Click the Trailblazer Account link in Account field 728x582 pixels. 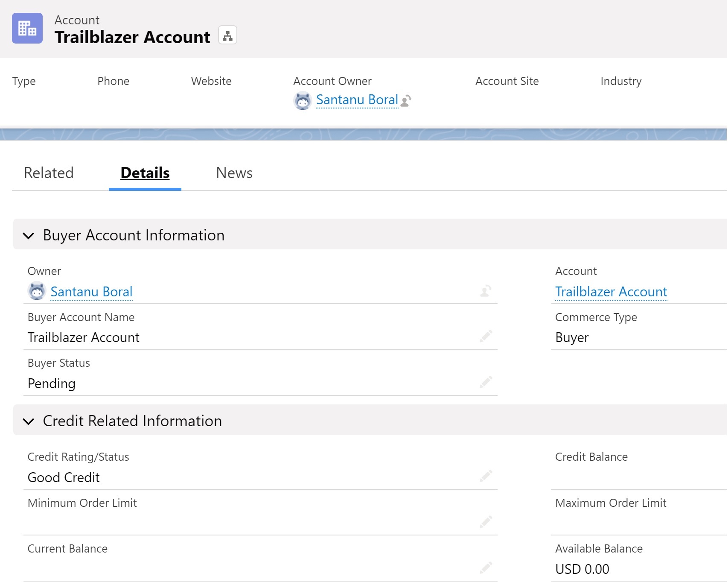click(611, 292)
